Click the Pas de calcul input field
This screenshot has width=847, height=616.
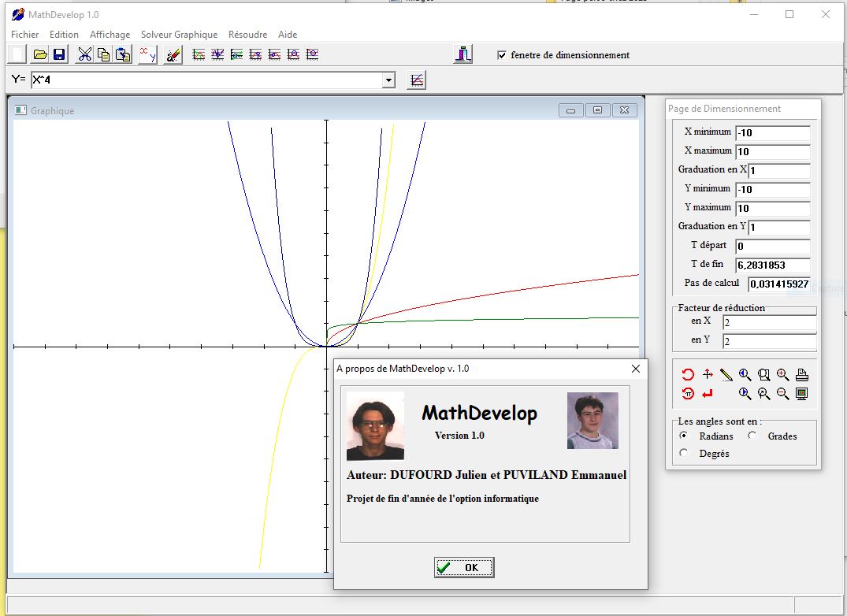(x=778, y=284)
